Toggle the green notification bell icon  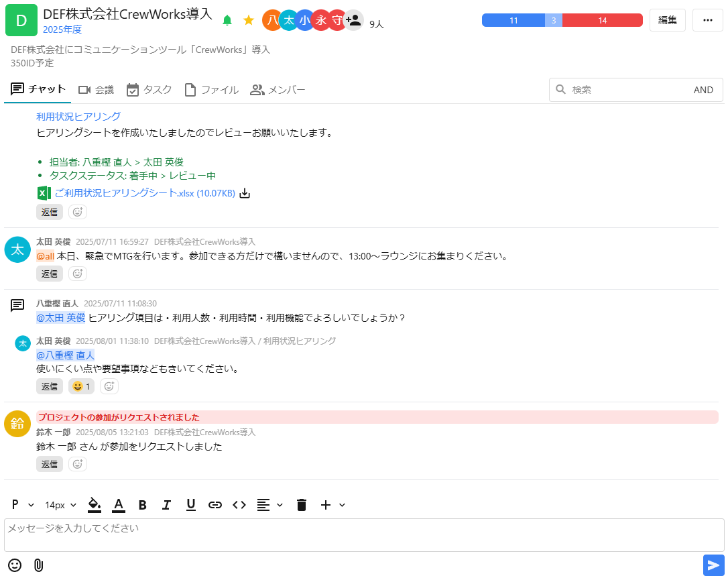pos(227,20)
